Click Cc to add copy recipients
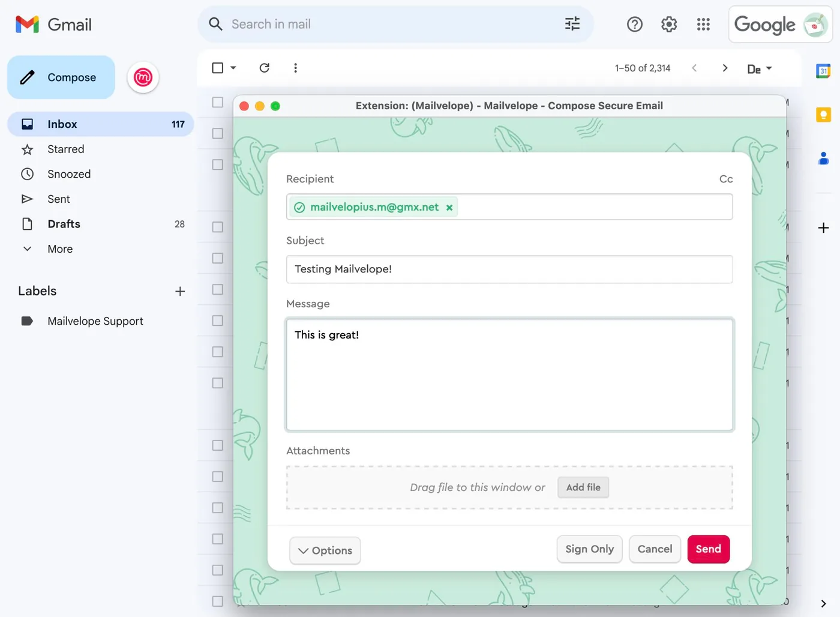Image resolution: width=840 pixels, height=617 pixels. tap(726, 179)
